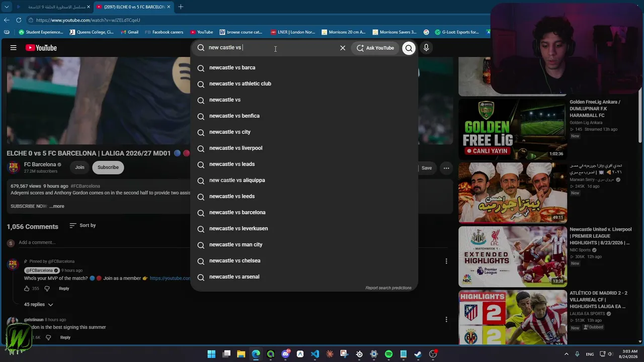Open a new browser tab

coord(181,7)
